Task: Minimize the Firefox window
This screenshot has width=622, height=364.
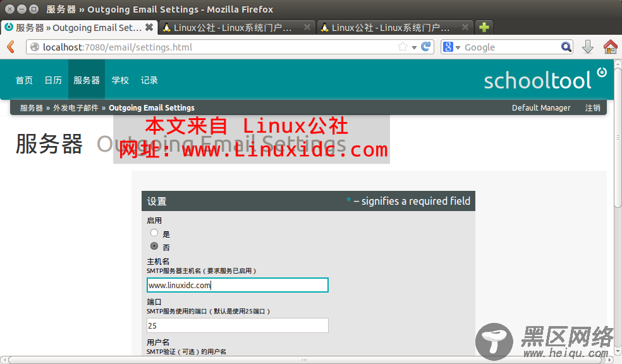Action: click(22, 9)
